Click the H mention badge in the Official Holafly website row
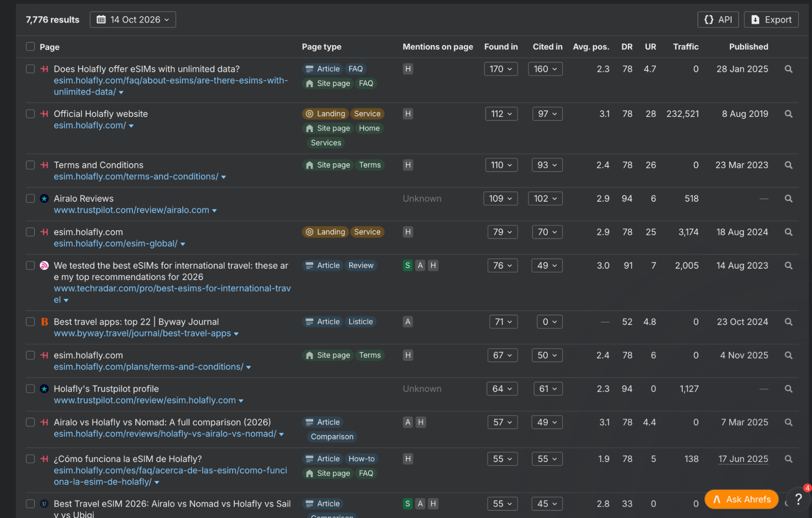The image size is (812, 518). click(408, 114)
